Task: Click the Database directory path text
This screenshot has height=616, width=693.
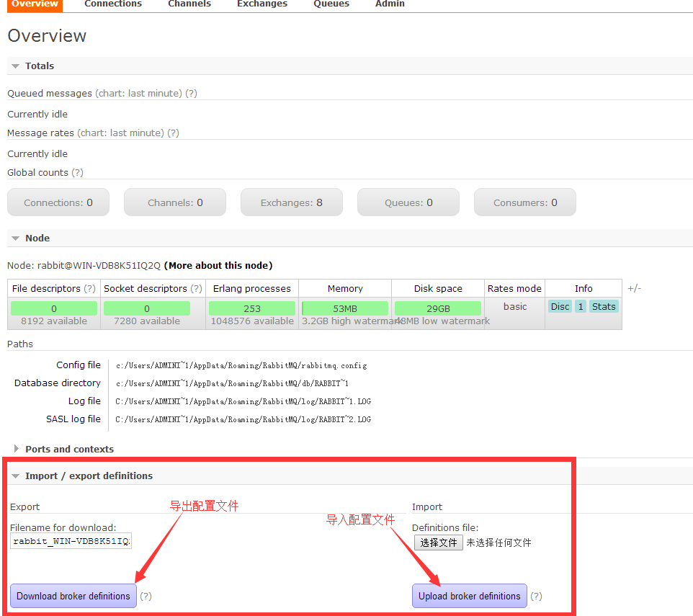Action: (x=232, y=383)
